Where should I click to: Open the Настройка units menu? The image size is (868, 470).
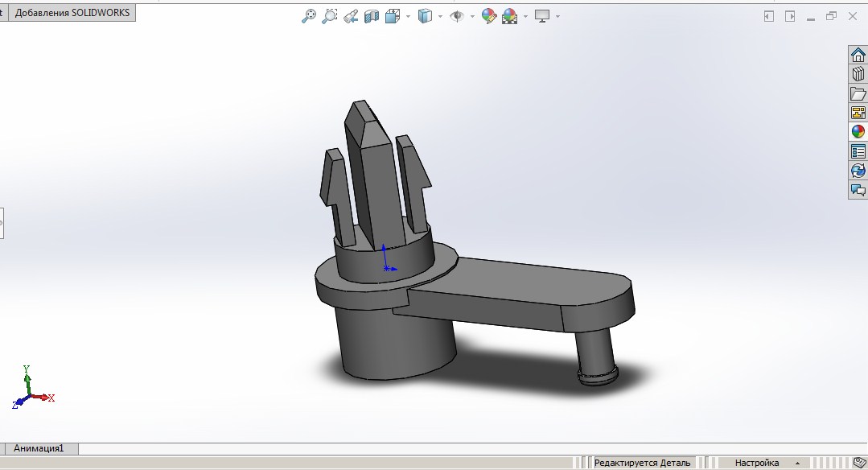[757, 463]
